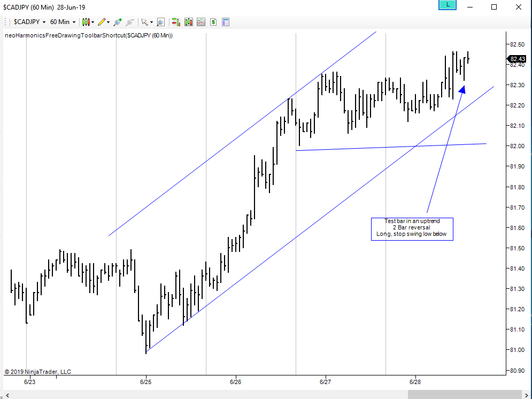
Task: Click the indicator label neoHarmonicsFreeDrawingToolbarShortcut
Action: (x=89, y=35)
